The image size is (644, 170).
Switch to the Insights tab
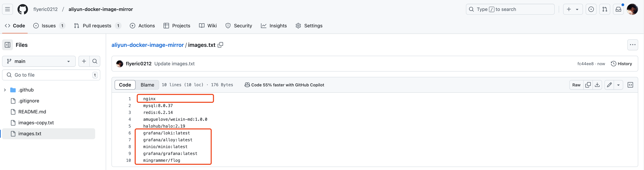click(274, 26)
